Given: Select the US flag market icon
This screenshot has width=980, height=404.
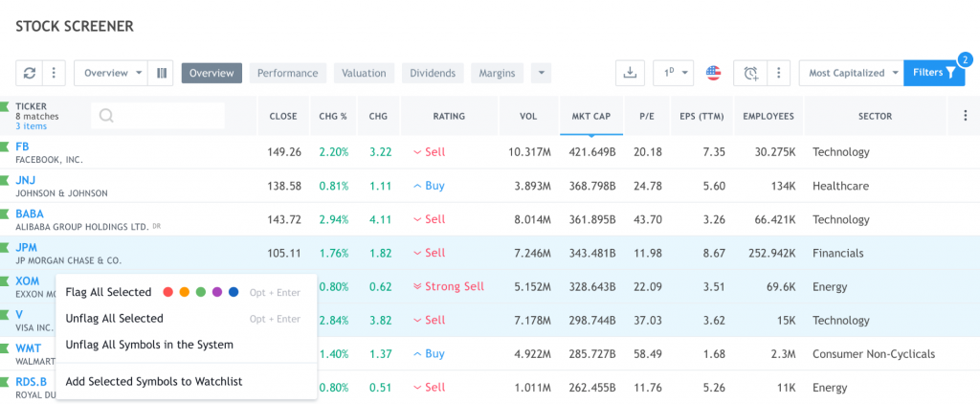Looking at the screenshot, I should tap(713, 73).
